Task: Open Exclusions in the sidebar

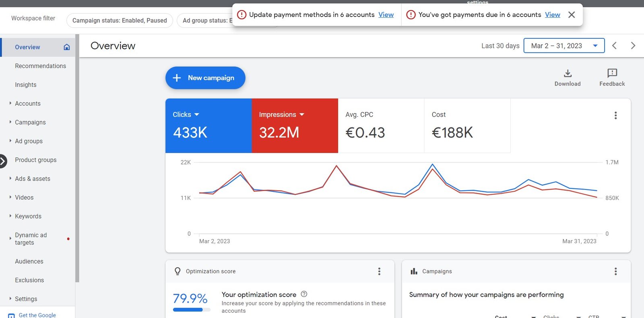Action: tap(29, 280)
